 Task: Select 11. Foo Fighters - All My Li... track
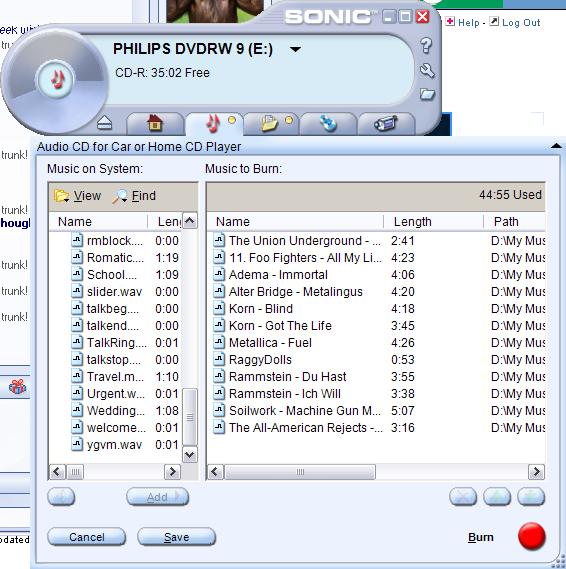pos(376,258)
